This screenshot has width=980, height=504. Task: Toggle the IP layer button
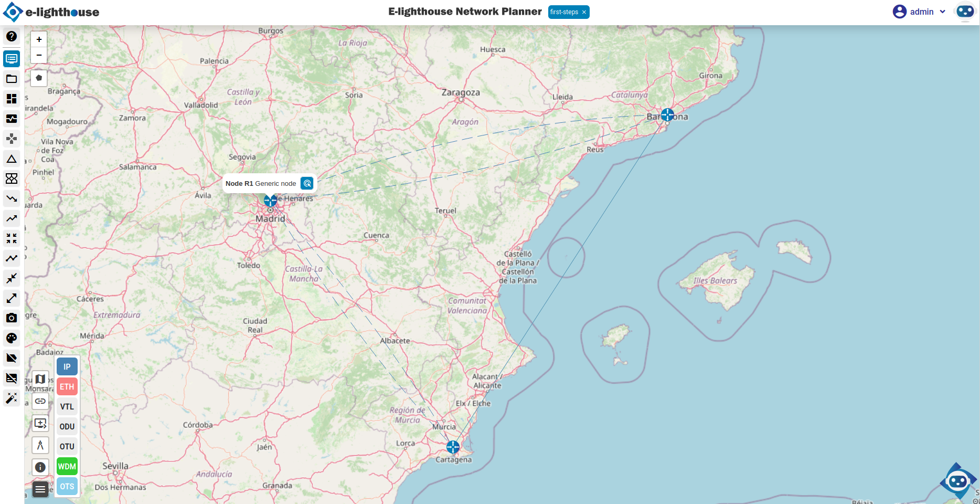[x=67, y=367]
